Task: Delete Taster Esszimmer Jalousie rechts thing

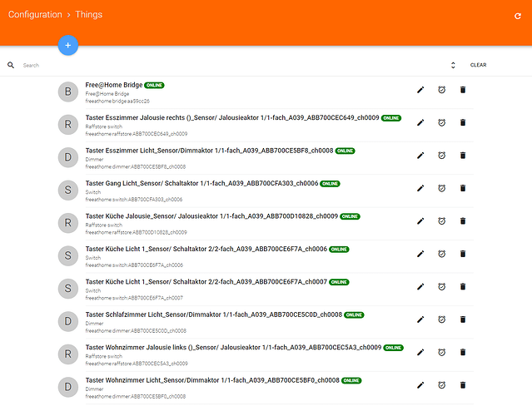Action: pyautogui.click(x=463, y=123)
